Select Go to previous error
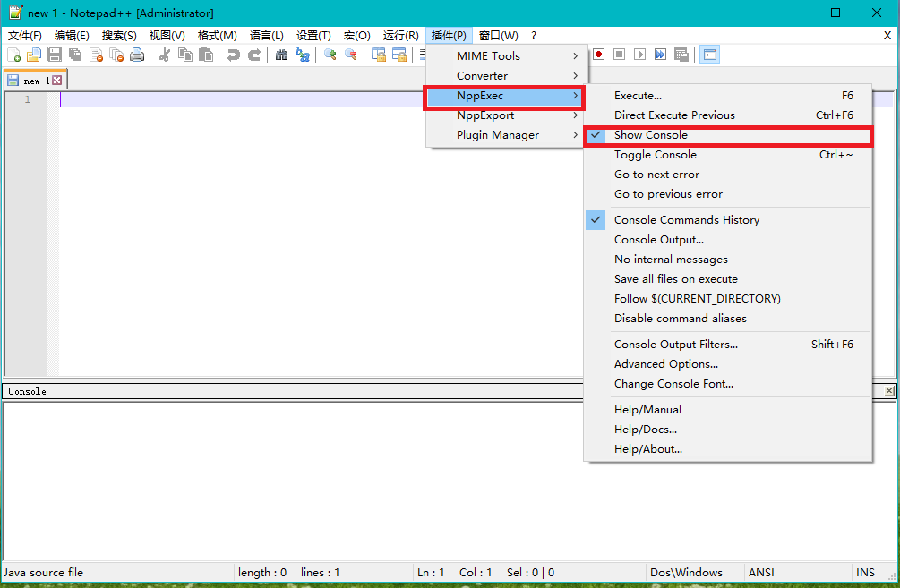The width and height of the screenshot is (900, 588). (728, 194)
